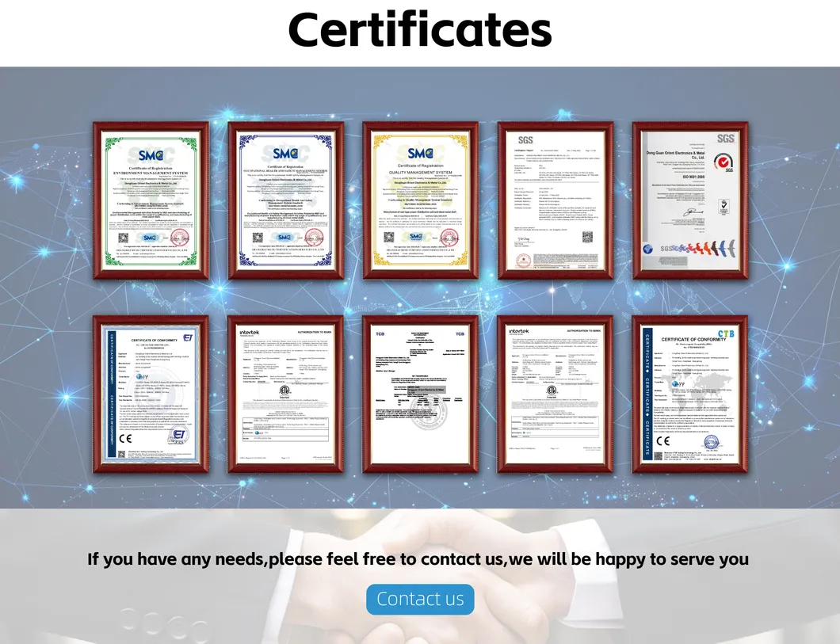Click the QR code on the Quality Management System certificate
The image size is (840, 644).
[389, 236]
